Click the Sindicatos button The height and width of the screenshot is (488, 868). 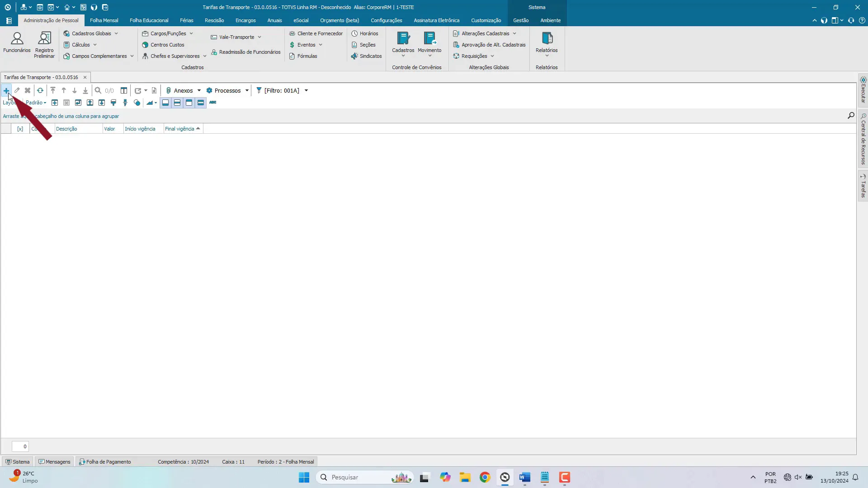(x=366, y=56)
